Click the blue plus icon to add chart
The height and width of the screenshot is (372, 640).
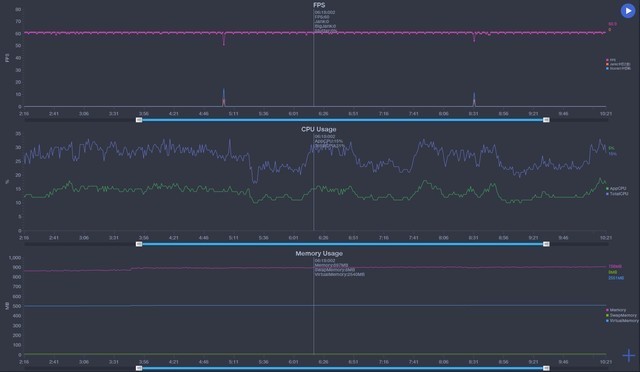629,356
